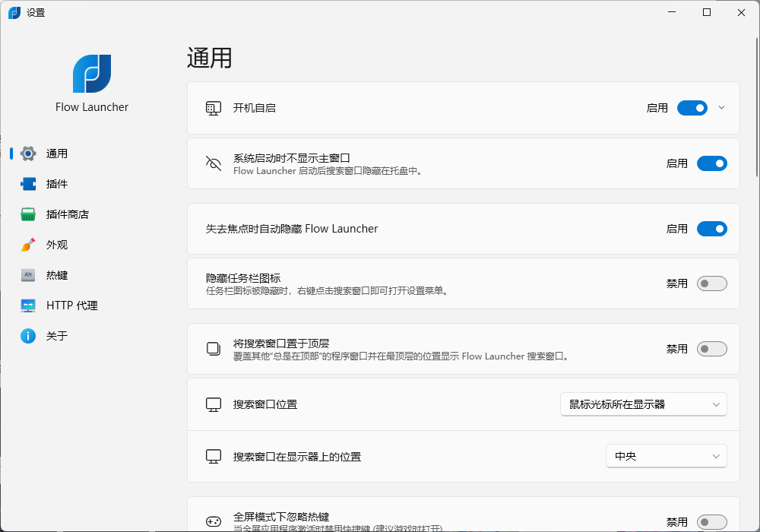This screenshot has width=760, height=532.
Task: Click the 搜索窗口位置 monitor icon
Action: pyautogui.click(x=214, y=404)
